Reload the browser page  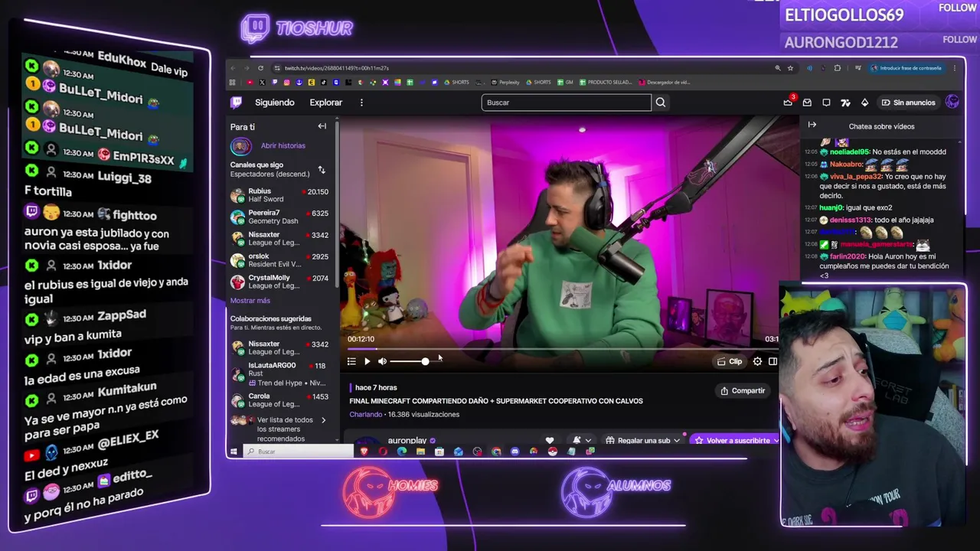coord(260,68)
